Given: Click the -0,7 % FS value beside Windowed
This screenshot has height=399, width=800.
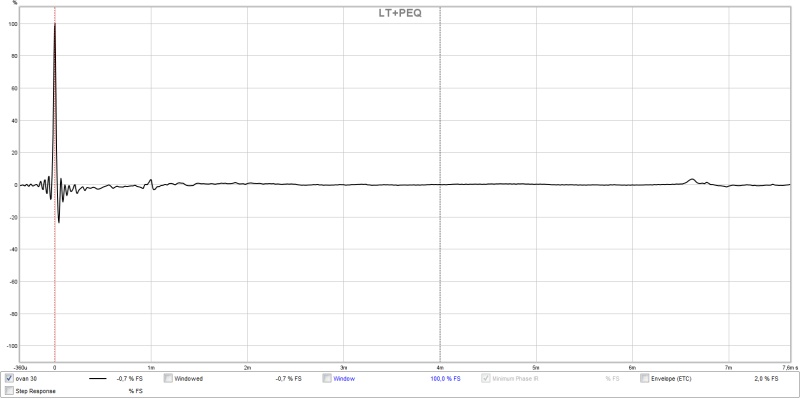Looking at the screenshot, I should 288,379.
